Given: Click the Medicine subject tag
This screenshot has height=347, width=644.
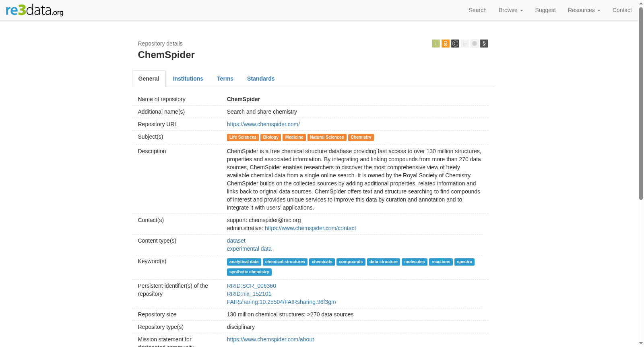Looking at the screenshot, I should (294, 137).
